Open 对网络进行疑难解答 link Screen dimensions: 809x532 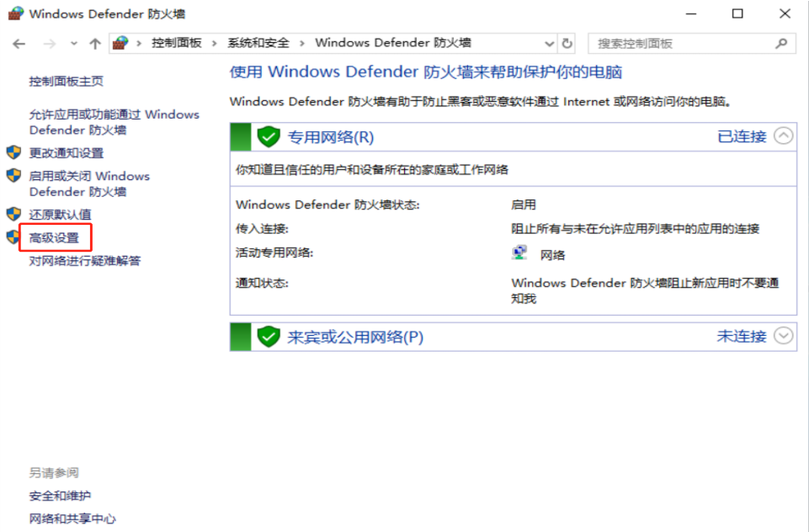click(x=85, y=261)
